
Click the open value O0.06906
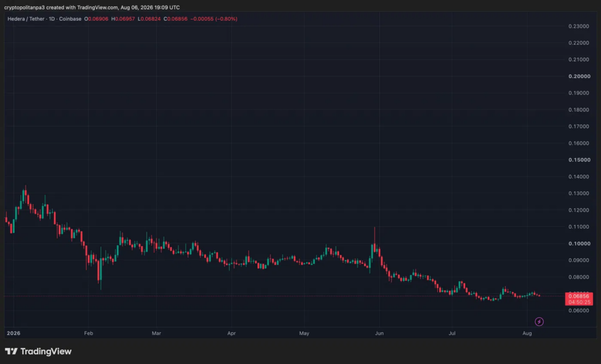[x=96, y=19]
